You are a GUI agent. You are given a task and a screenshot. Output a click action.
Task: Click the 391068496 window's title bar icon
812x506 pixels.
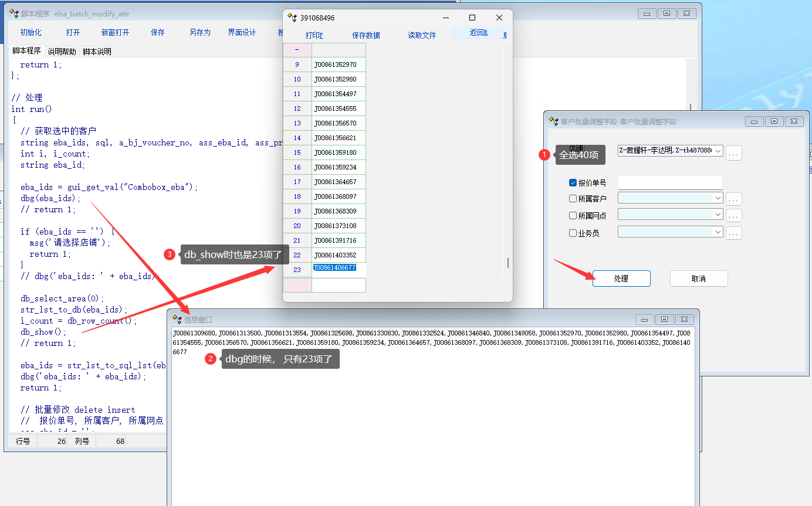[292, 18]
